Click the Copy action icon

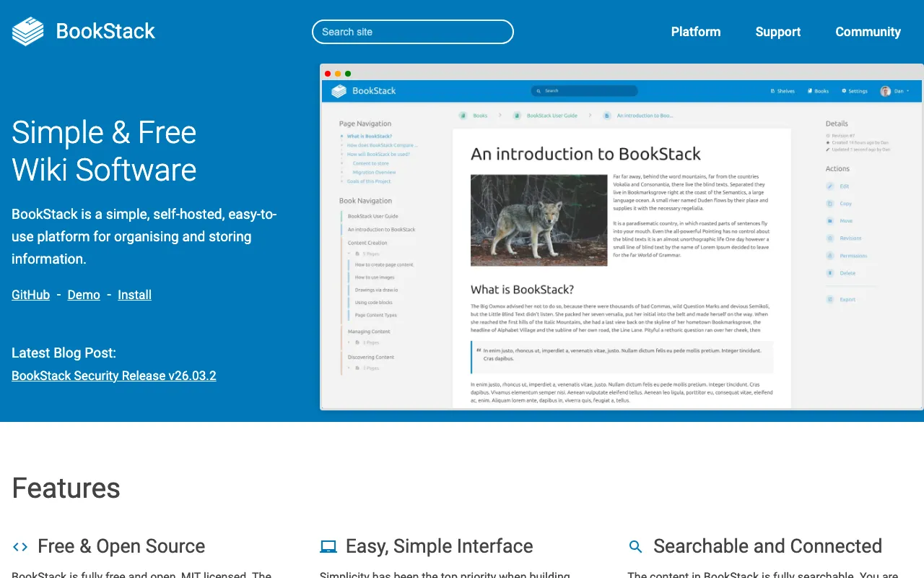click(830, 203)
